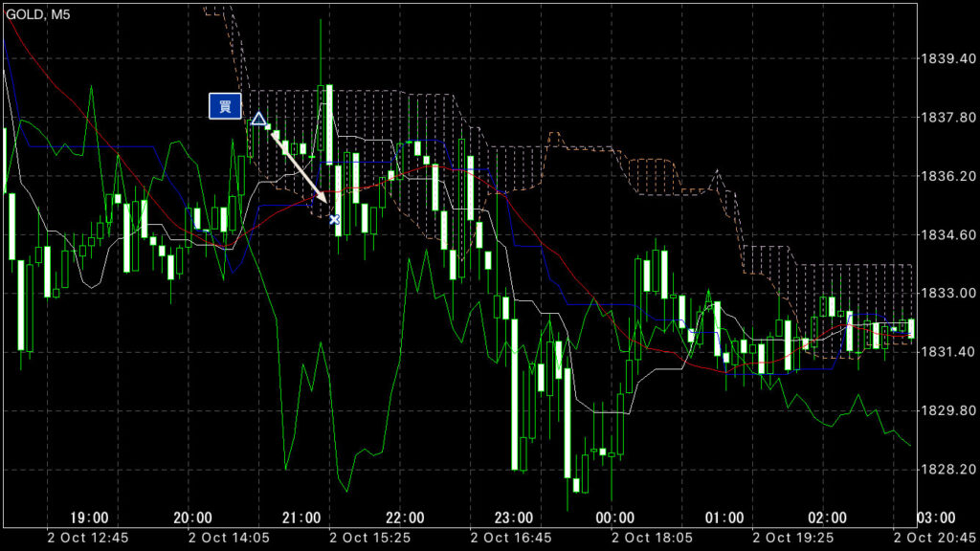Image resolution: width=980 pixels, height=551 pixels.
Task: Click the X trade close marker
Action: click(334, 220)
